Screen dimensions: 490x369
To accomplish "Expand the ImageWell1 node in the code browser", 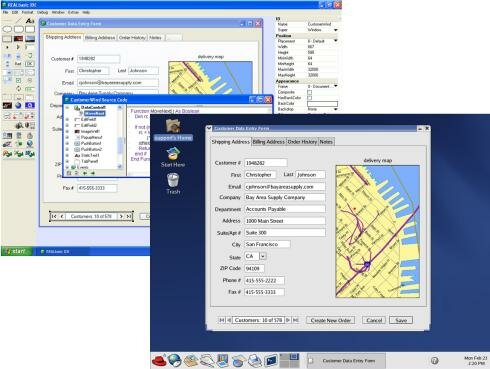I will tap(67, 131).
